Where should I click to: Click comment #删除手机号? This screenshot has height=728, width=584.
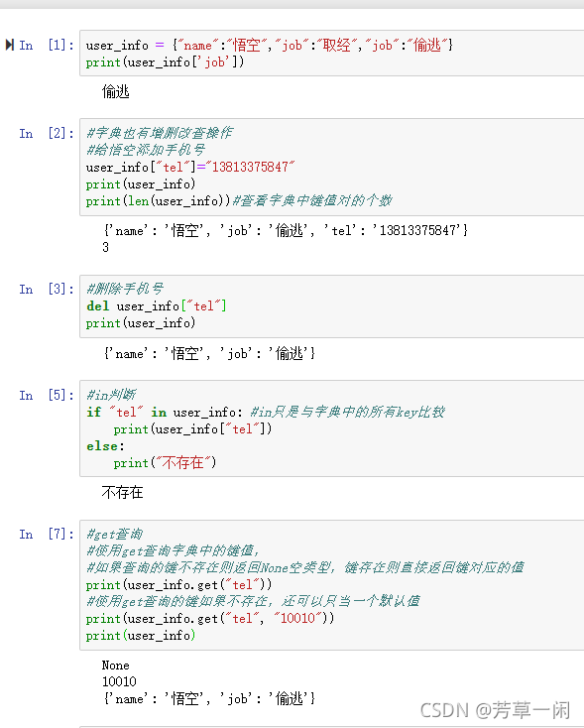click(125, 289)
